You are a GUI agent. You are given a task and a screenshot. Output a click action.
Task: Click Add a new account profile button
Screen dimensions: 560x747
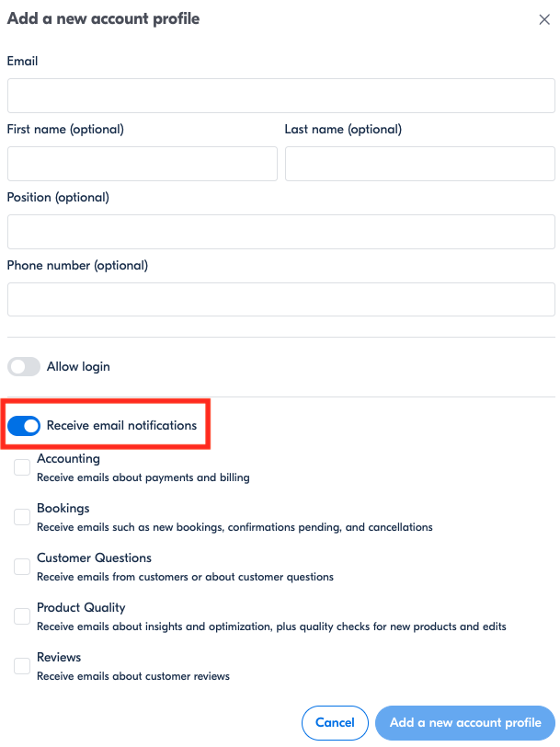(465, 723)
